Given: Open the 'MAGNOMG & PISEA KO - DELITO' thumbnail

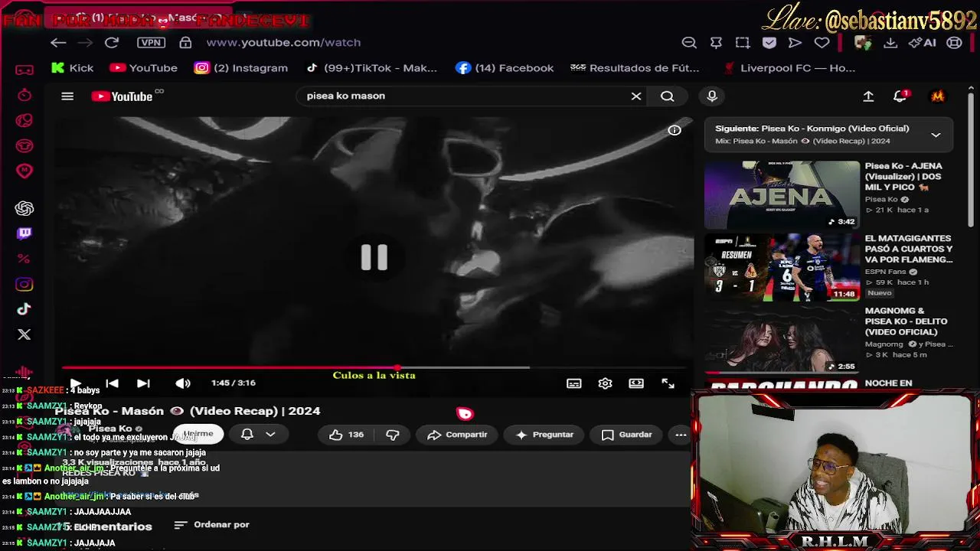Looking at the screenshot, I should click(782, 340).
